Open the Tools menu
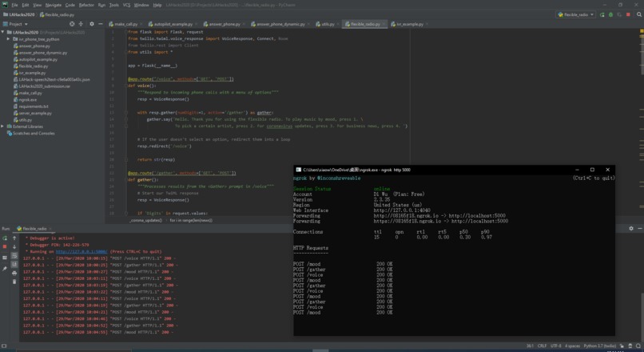 tap(114, 5)
